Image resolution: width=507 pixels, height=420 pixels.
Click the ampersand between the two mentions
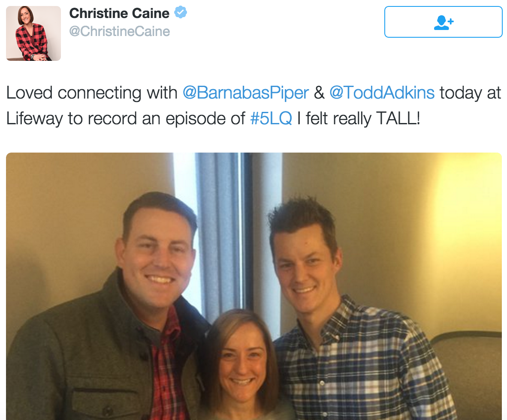click(319, 93)
